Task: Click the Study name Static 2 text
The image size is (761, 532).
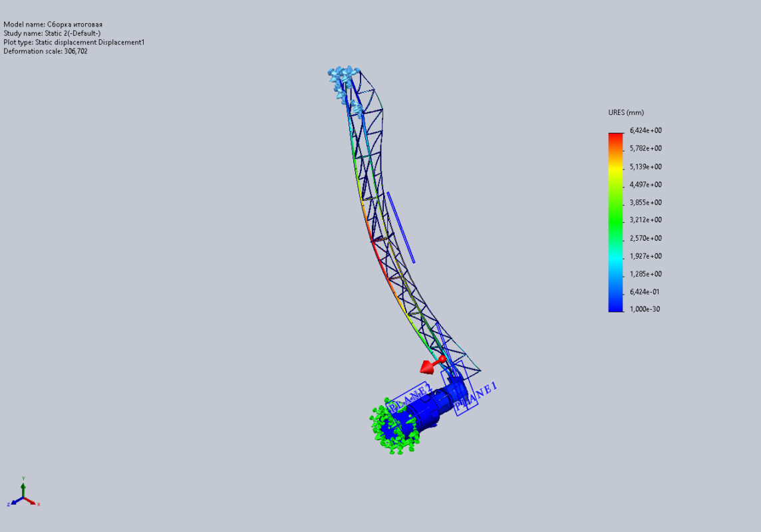Action: pyautogui.click(x=52, y=33)
